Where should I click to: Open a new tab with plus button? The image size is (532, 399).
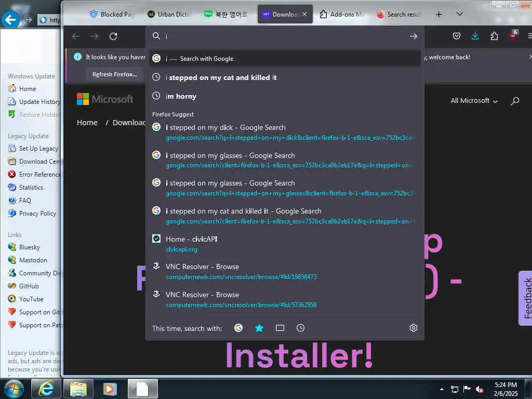[x=438, y=14]
